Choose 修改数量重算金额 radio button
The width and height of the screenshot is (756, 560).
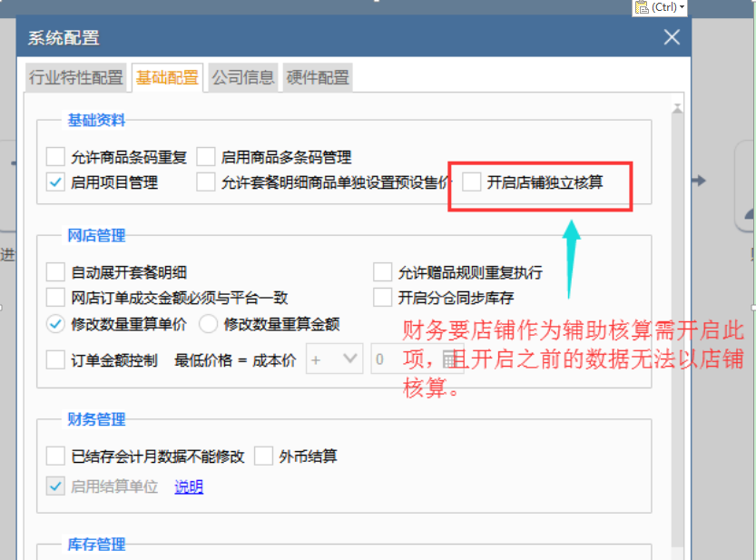point(209,324)
